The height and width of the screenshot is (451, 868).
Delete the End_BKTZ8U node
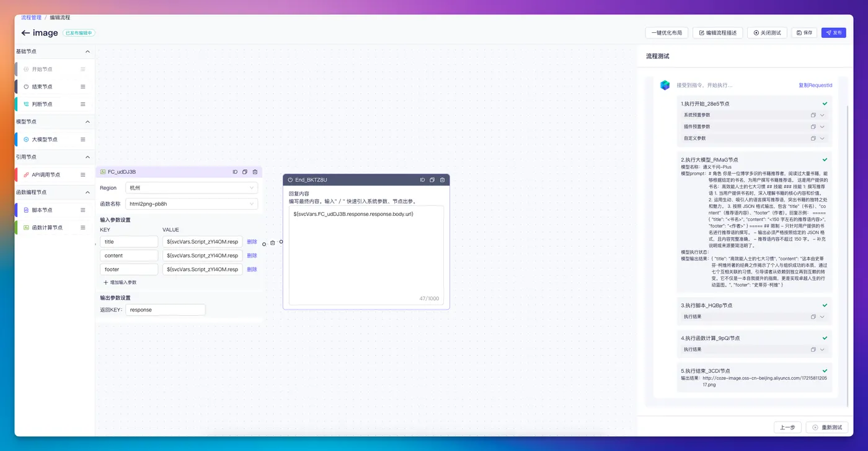pos(442,180)
